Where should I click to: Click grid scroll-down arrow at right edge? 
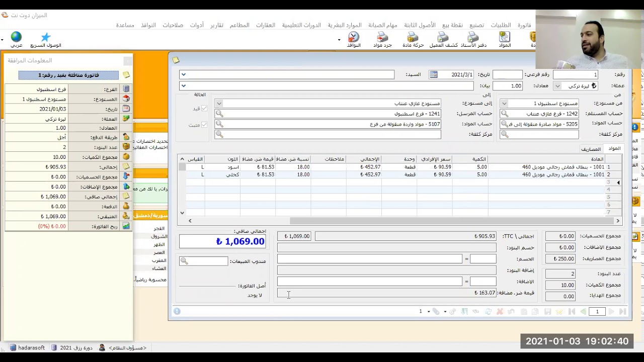coord(182,213)
